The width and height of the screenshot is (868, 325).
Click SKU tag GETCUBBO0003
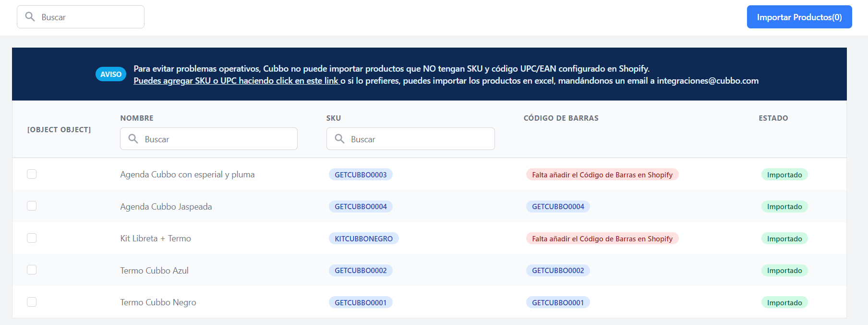[x=361, y=175]
